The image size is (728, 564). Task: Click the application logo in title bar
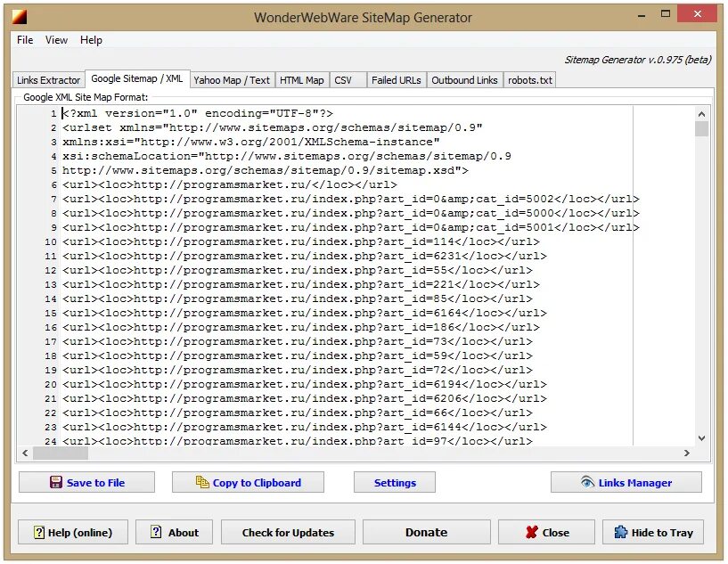20,17
